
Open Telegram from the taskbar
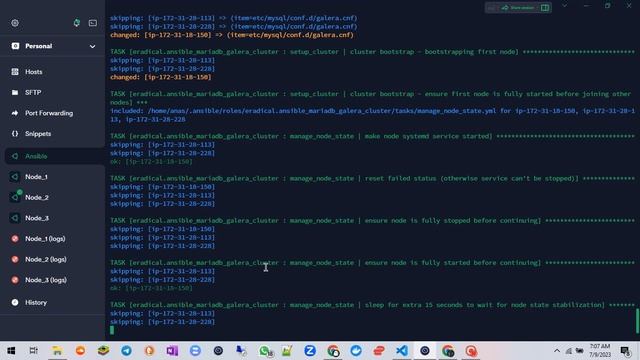(126, 351)
